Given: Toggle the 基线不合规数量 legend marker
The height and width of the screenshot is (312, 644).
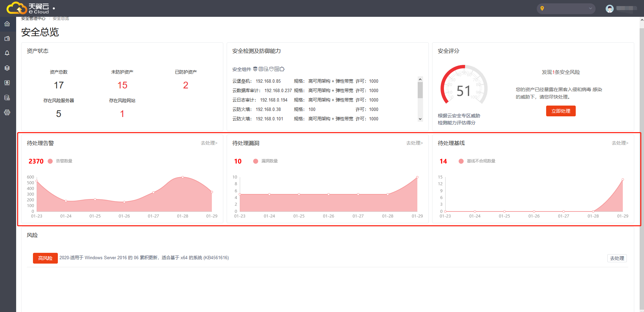Looking at the screenshot, I should (461, 161).
